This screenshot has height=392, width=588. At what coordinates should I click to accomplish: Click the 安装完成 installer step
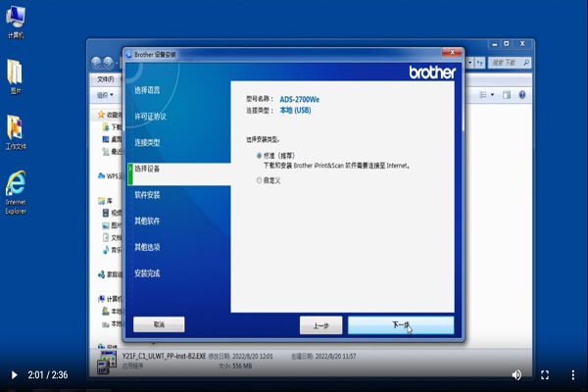147,273
